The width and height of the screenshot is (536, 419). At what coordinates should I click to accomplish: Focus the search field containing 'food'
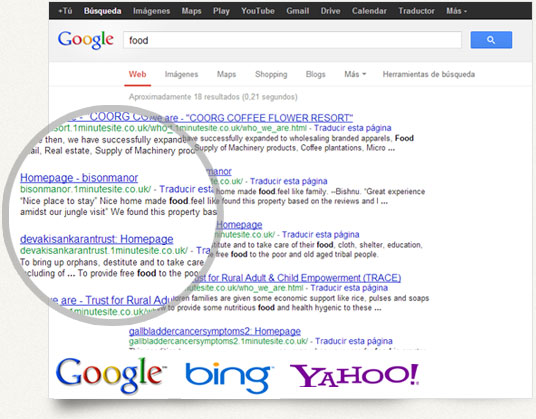tap(292, 40)
